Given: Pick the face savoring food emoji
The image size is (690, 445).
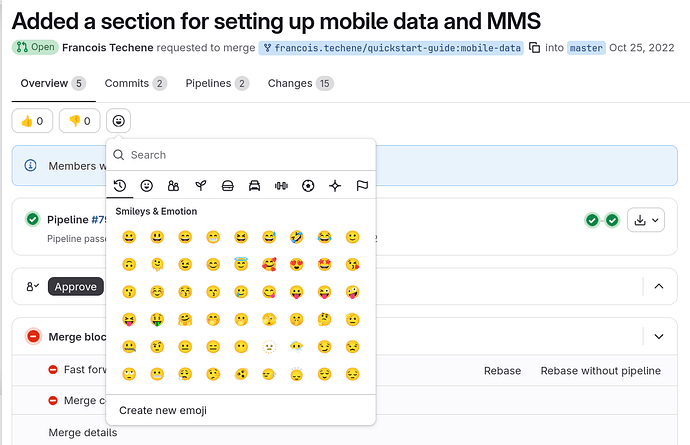Looking at the screenshot, I should pos(269,292).
